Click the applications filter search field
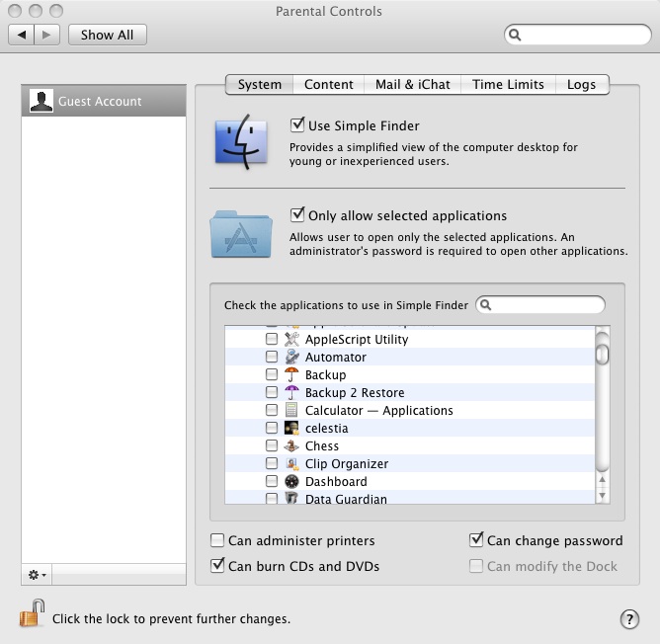Viewport: 660px width, 644px height. tap(540, 305)
